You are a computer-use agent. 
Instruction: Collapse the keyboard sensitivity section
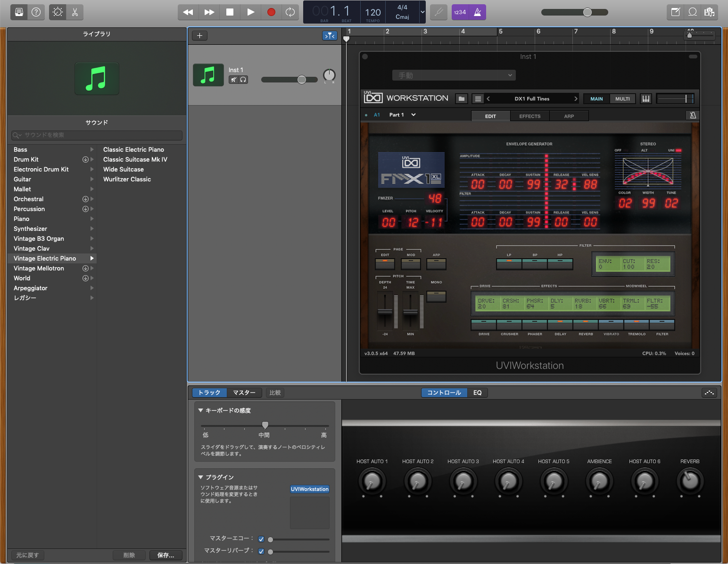[x=200, y=410]
